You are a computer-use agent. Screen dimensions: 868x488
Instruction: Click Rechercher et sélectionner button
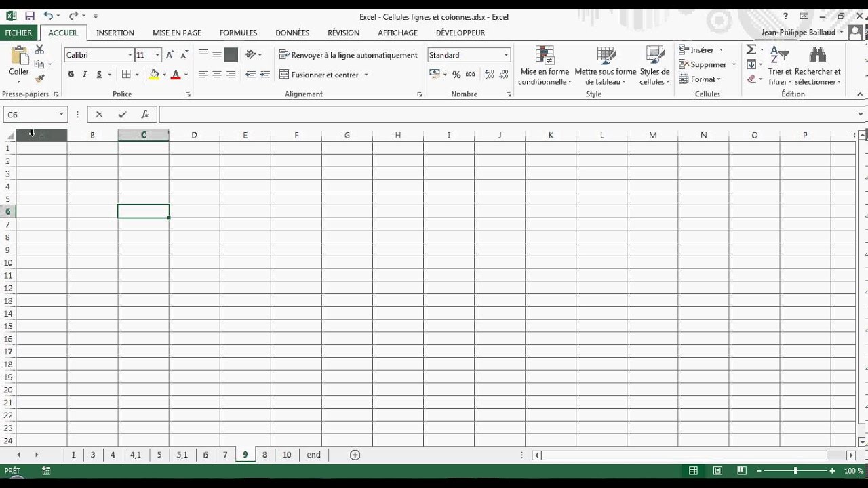point(817,66)
